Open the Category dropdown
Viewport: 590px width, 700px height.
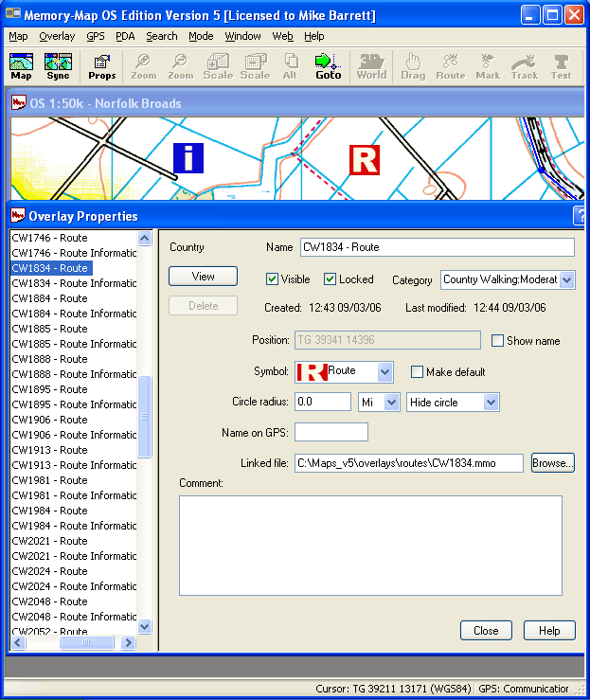[566, 280]
